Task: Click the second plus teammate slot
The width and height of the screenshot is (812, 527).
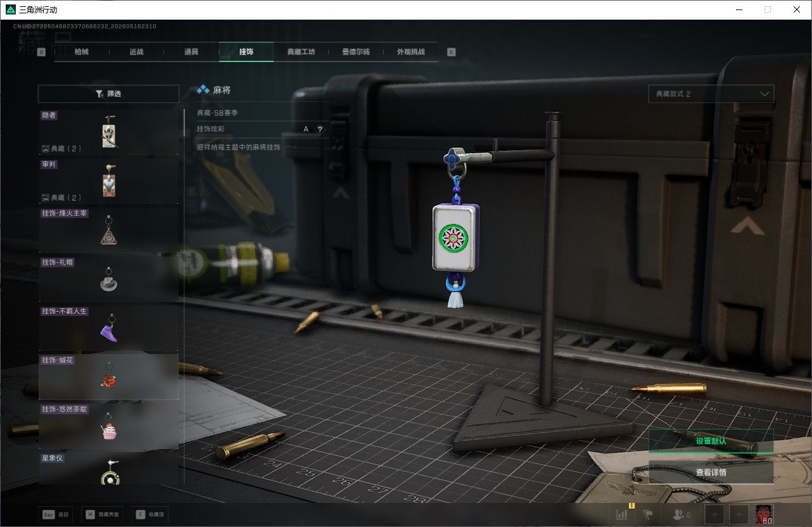Action: [739, 515]
